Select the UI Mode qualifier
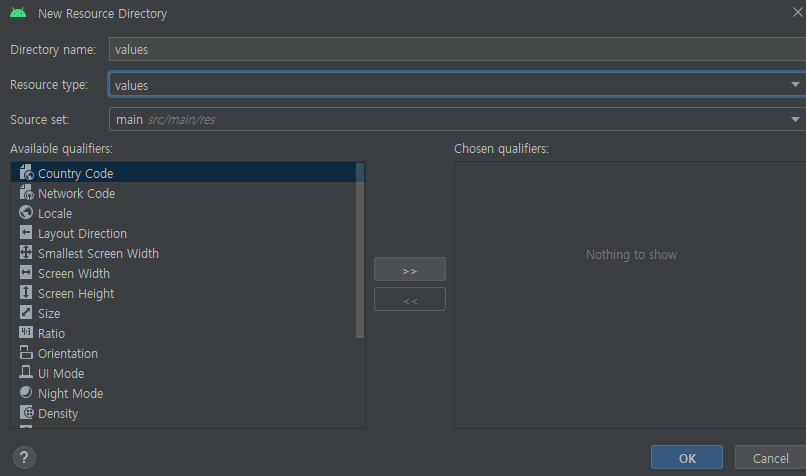The height and width of the screenshot is (476, 806). tap(184, 374)
